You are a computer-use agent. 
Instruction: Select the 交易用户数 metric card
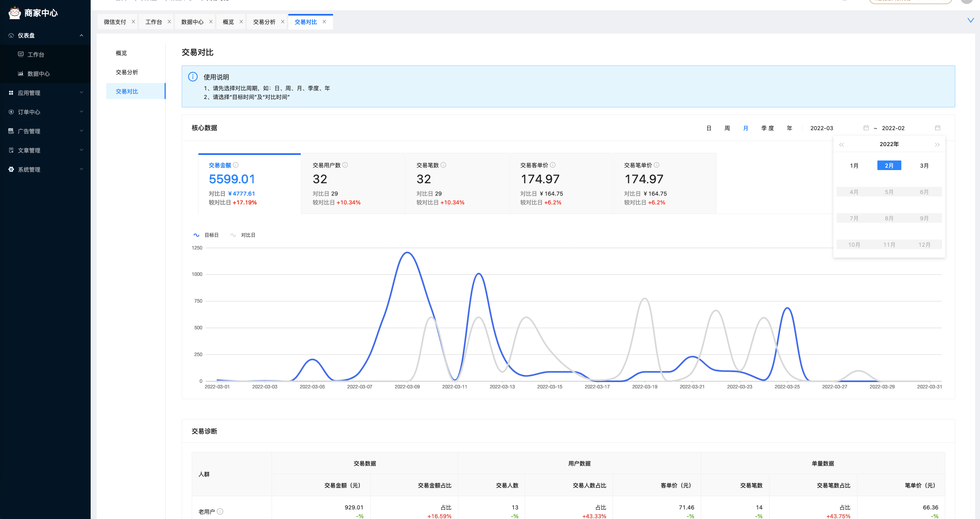(x=353, y=184)
